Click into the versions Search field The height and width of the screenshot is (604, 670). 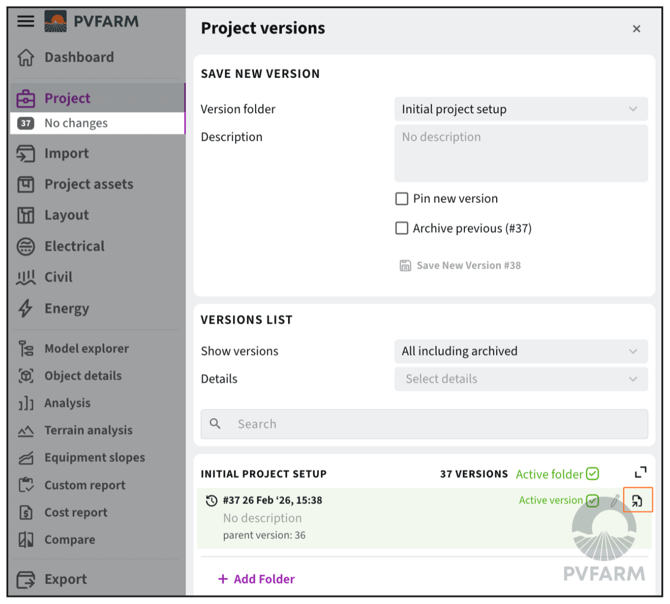coord(430,424)
